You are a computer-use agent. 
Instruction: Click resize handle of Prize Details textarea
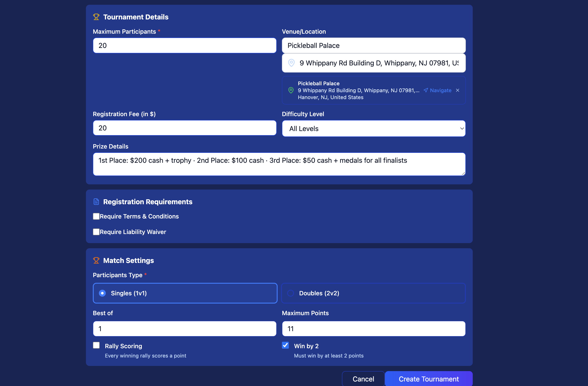[x=463, y=174]
